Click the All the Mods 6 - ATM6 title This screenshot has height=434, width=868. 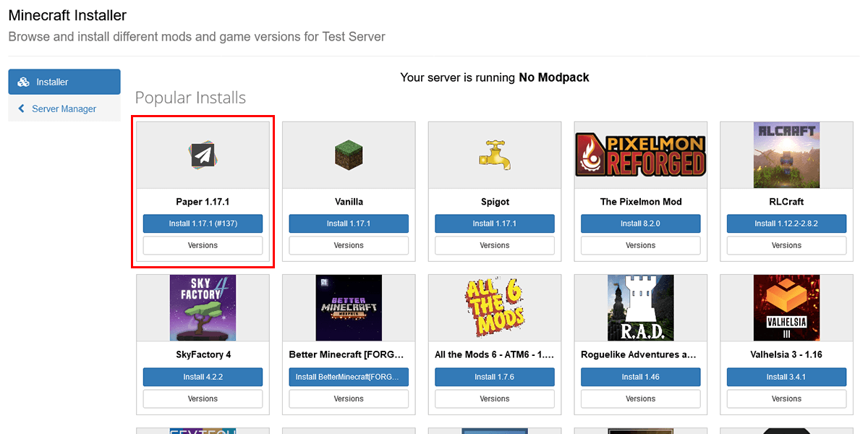pos(495,354)
